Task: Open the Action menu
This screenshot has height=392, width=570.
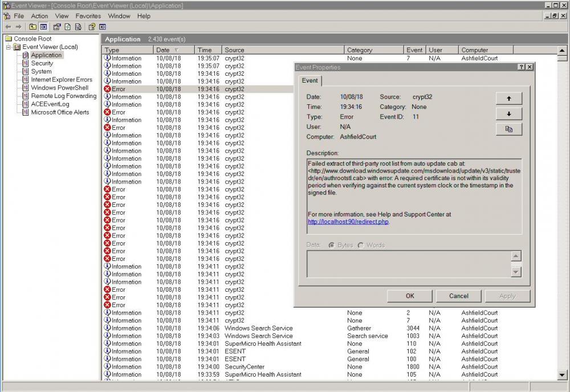Action: (39, 16)
